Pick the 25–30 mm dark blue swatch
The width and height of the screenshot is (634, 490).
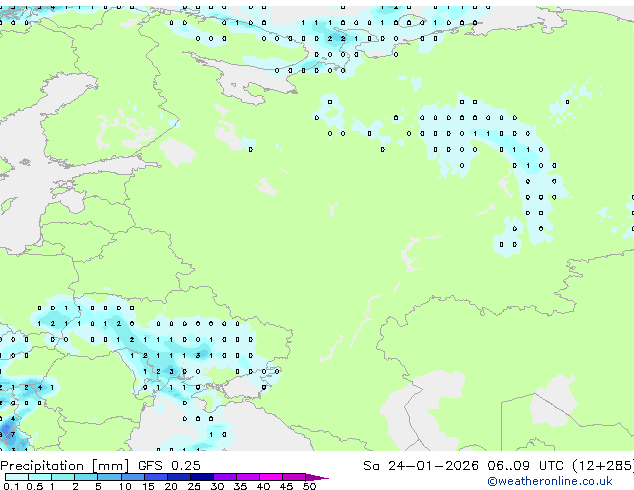[x=202, y=477]
